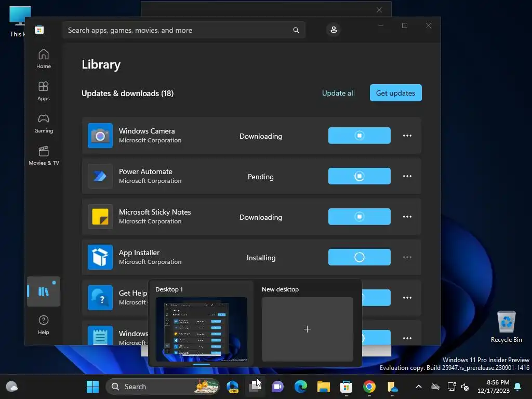Open the Gaming section
532x399 pixels.
[44, 123]
